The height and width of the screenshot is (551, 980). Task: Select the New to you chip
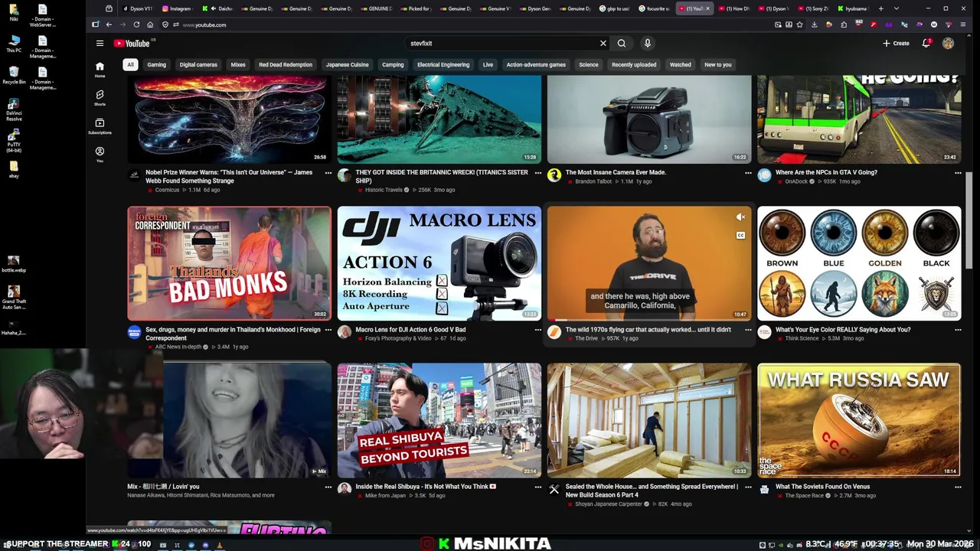(x=717, y=64)
